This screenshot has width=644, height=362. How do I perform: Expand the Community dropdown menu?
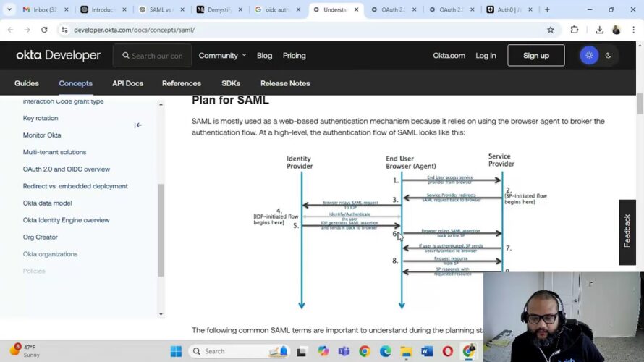(x=222, y=56)
